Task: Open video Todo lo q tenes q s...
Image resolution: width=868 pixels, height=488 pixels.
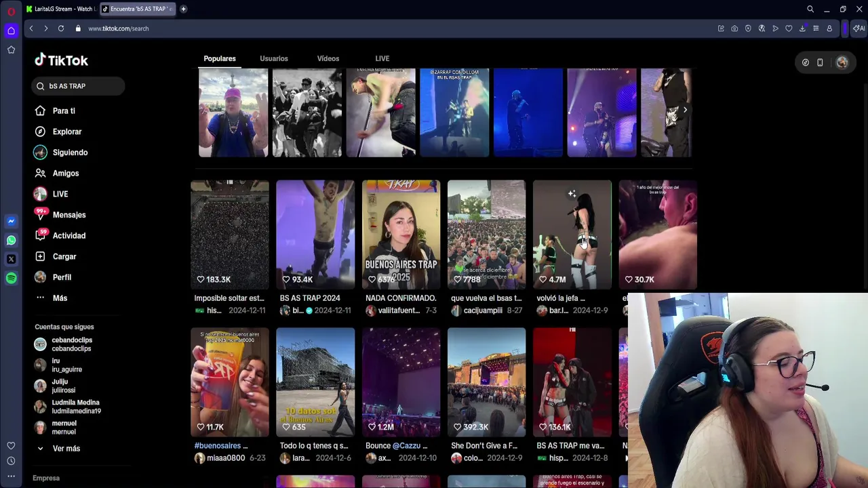Action: pos(315,382)
